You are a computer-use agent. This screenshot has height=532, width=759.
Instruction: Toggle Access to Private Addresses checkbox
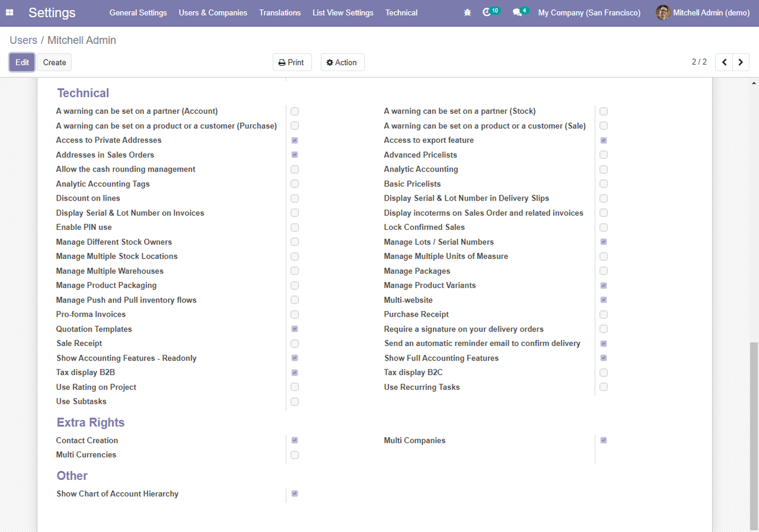294,140
